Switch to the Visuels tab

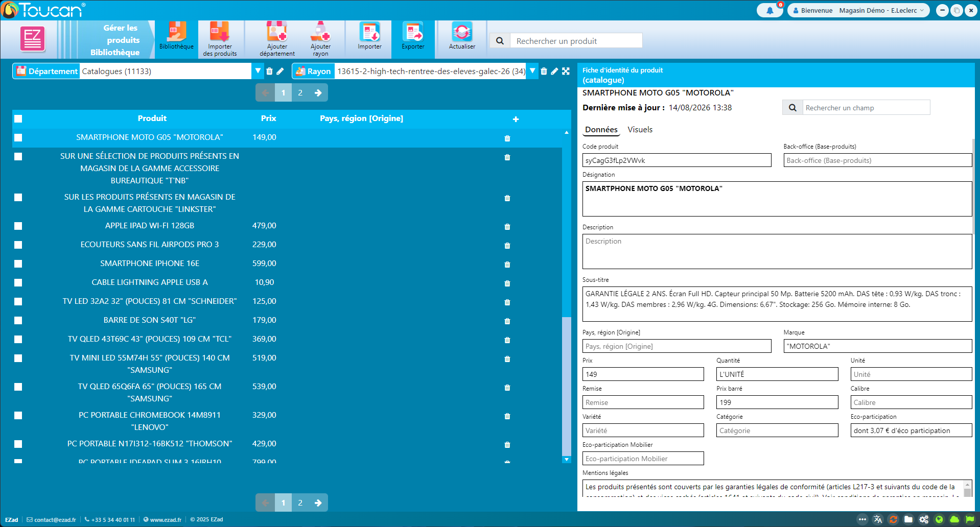640,130
